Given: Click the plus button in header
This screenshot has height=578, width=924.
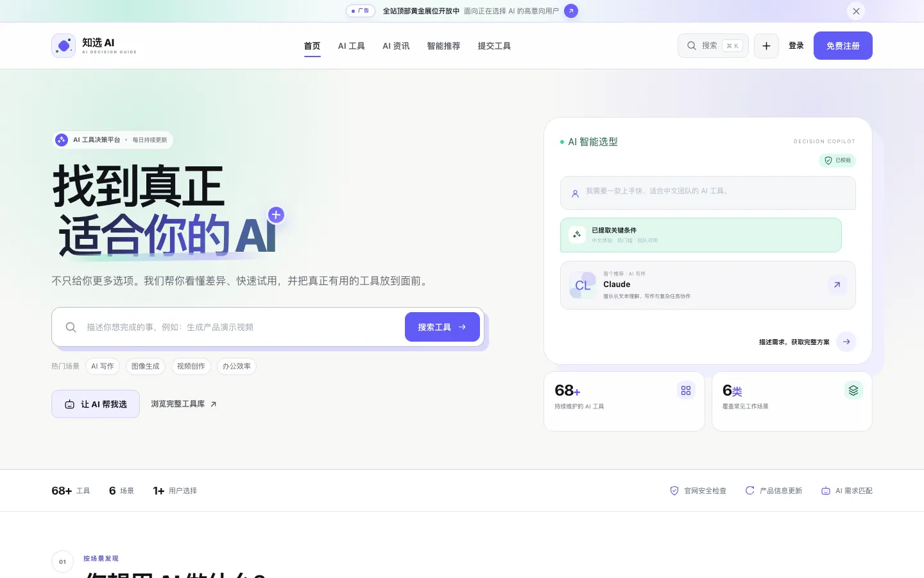Looking at the screenshot, I should click(766, 46).
